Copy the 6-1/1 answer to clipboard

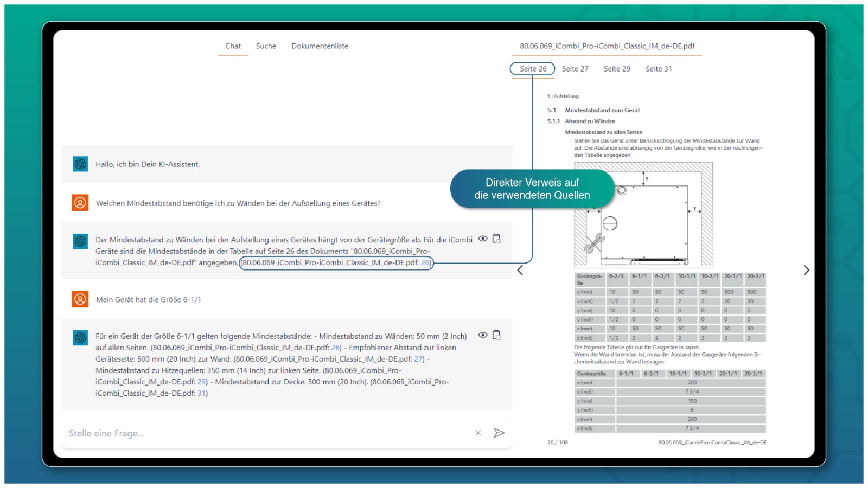[x=496, y=335]
